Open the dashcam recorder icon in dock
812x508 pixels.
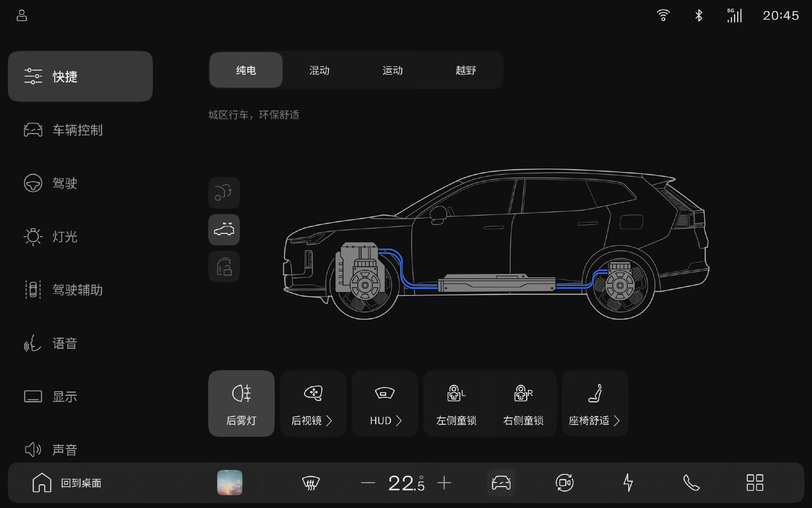[x=564, y=483]
